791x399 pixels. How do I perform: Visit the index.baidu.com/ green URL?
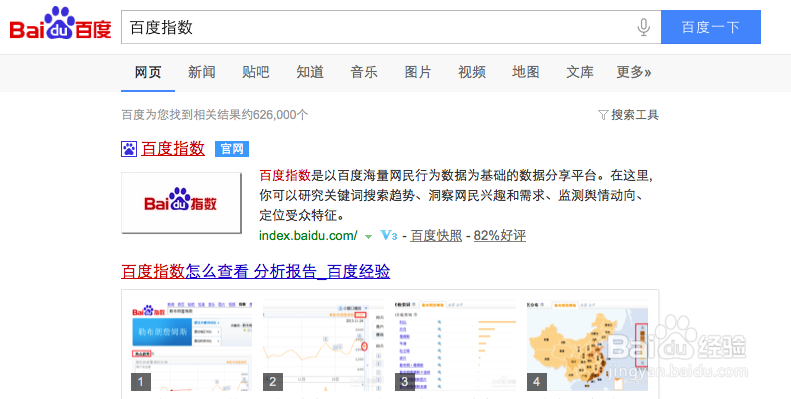(x=308, y=236)
